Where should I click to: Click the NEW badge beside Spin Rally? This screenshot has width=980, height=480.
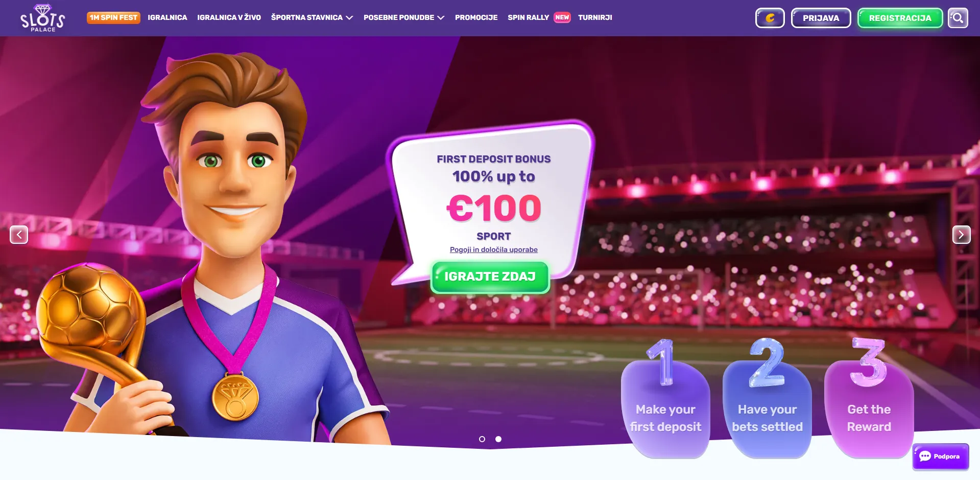point(562,17)
